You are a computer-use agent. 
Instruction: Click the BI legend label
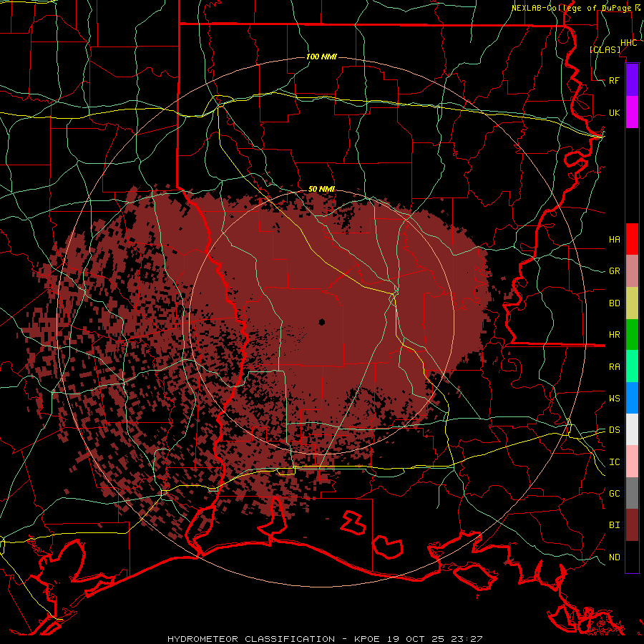[x=615, y=525]
